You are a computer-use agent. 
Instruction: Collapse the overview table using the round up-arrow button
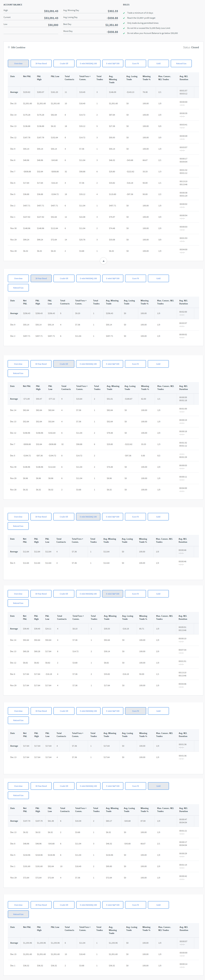click(103, 261)
